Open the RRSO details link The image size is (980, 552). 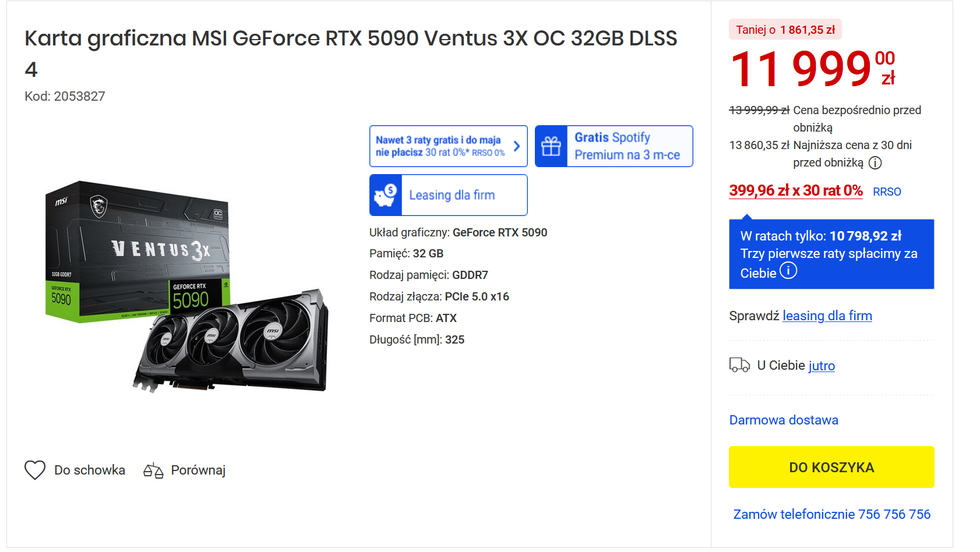coord(887,192)
